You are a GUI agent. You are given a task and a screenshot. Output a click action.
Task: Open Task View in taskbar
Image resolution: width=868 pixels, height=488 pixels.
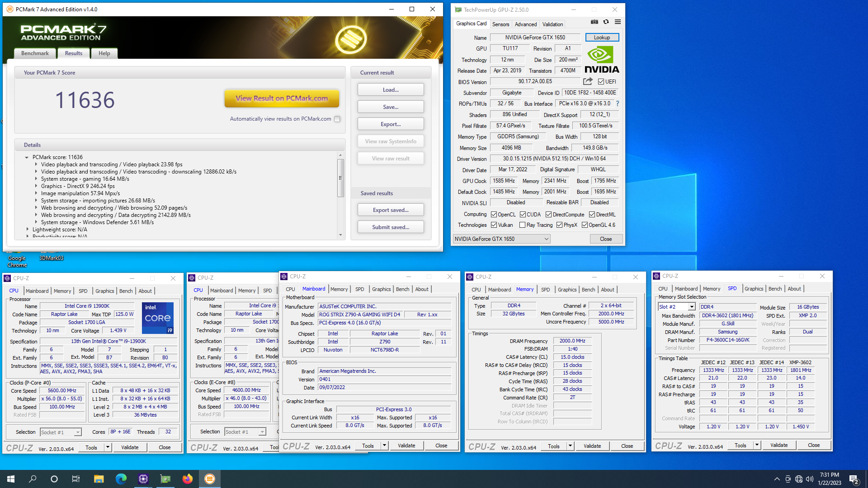coord(76,479)
